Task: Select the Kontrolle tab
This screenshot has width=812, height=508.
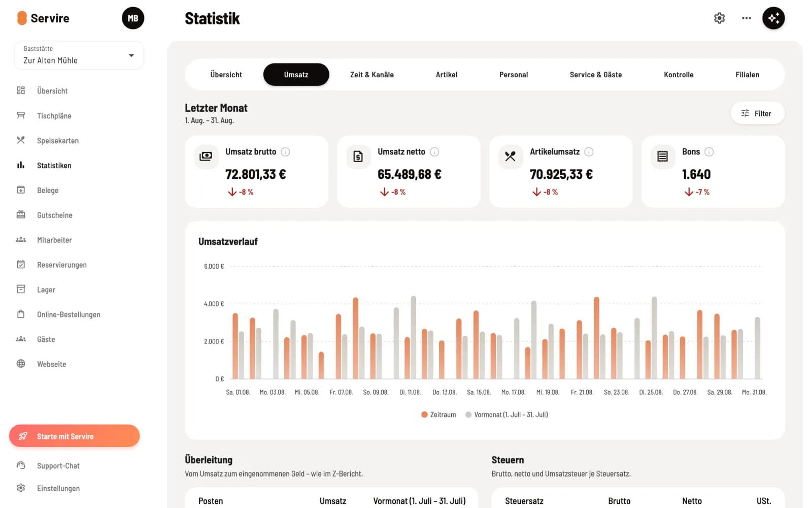Action: (679, 75)
